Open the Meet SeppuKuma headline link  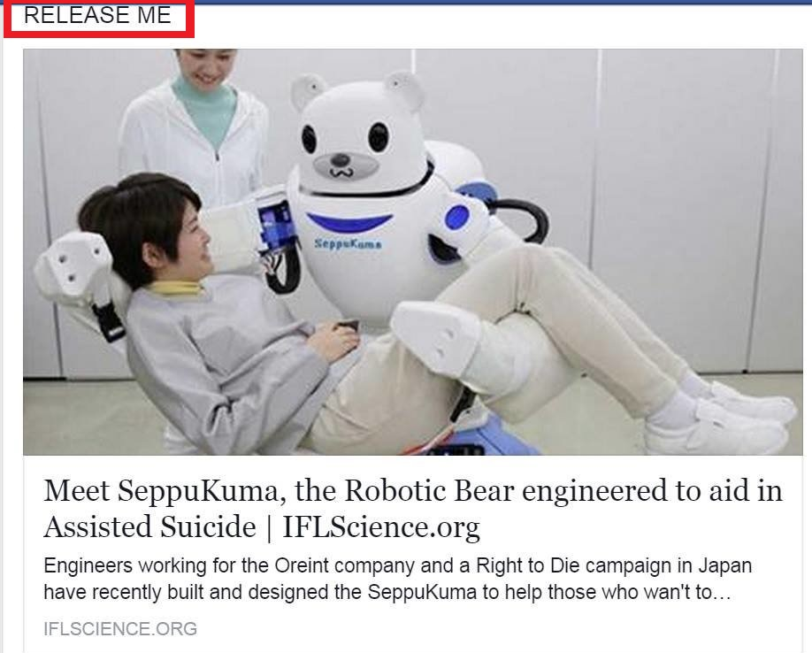[413, 509]
